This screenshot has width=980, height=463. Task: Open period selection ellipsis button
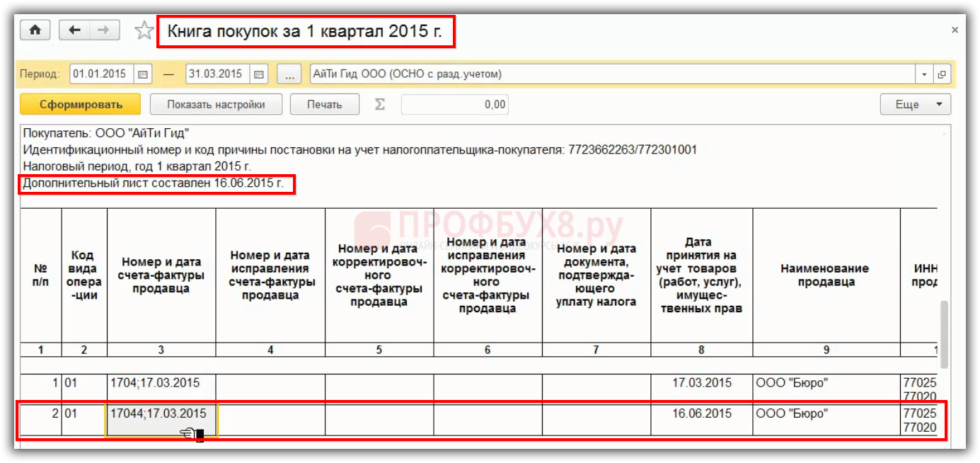(289, 74)
